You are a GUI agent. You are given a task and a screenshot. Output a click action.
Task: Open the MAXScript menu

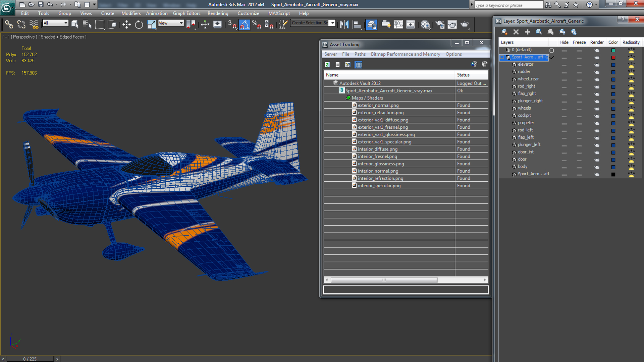(279, 13)
